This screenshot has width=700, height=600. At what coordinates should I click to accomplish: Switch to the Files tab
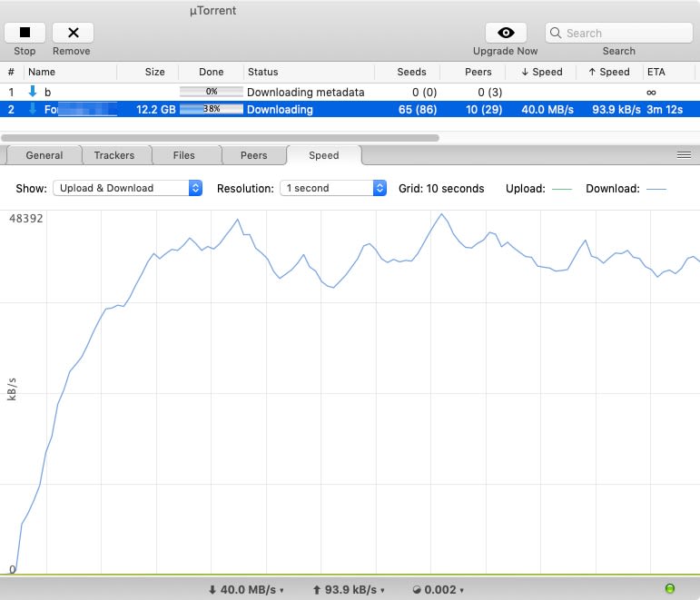tap(184, 155)
